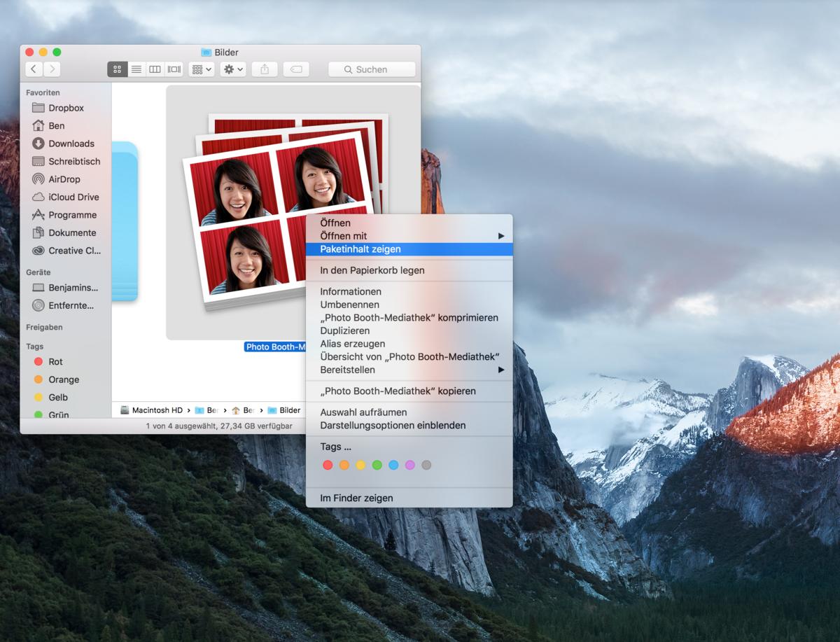Click the Geräte sidebar heading

click(38, 272)
